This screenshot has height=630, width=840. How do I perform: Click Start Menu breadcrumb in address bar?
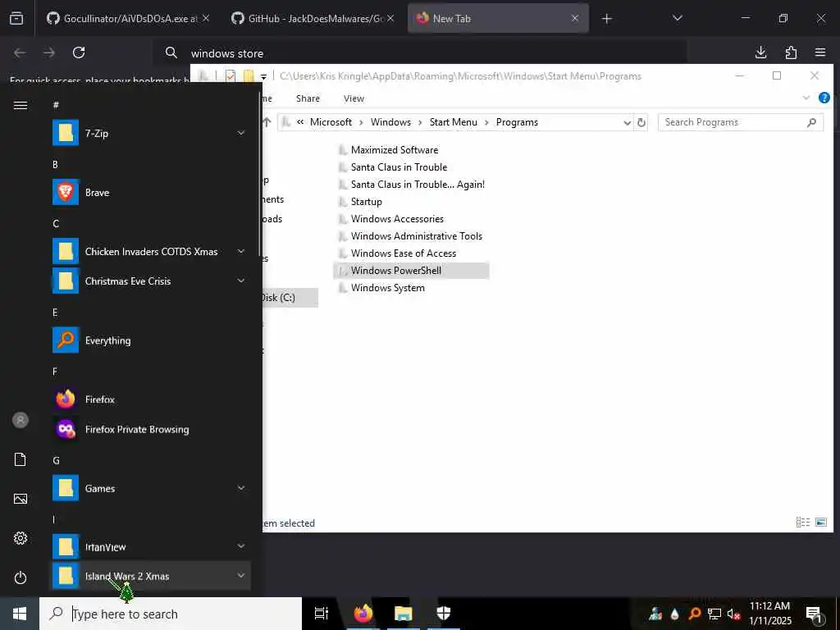453,122
